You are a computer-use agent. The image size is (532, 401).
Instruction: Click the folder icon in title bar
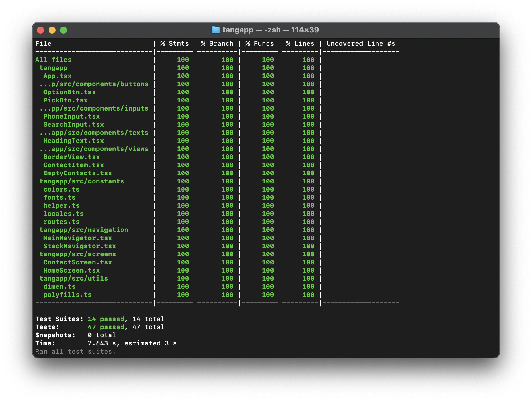215,30
